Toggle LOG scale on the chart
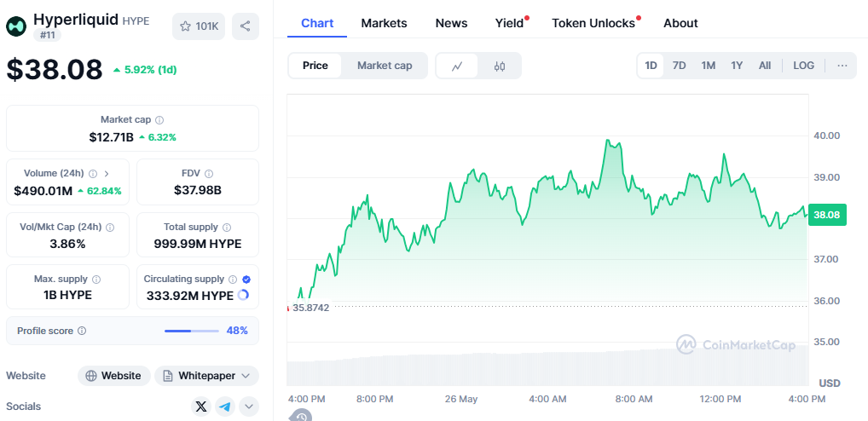868x421 pixels. pos(803,66)
